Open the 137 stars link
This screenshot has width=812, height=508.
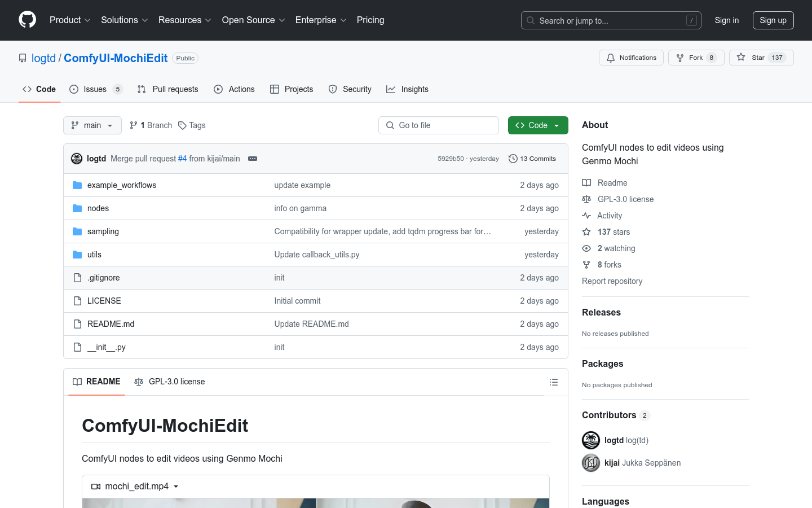(606, 232)
